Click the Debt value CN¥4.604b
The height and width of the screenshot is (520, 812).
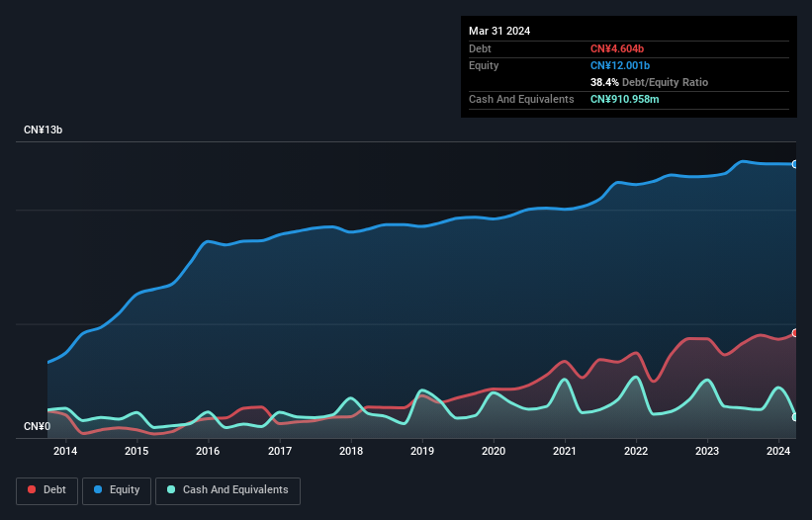(x=617, y=48)
